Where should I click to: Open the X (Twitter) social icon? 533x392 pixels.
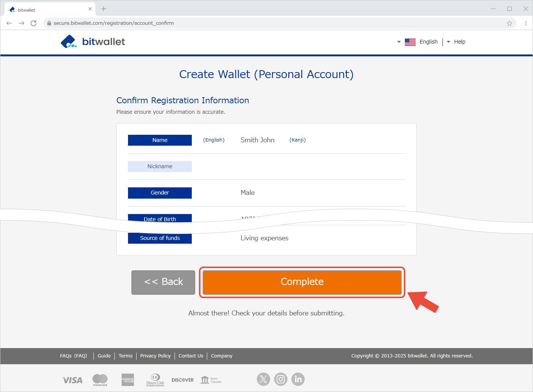point(263,379)
